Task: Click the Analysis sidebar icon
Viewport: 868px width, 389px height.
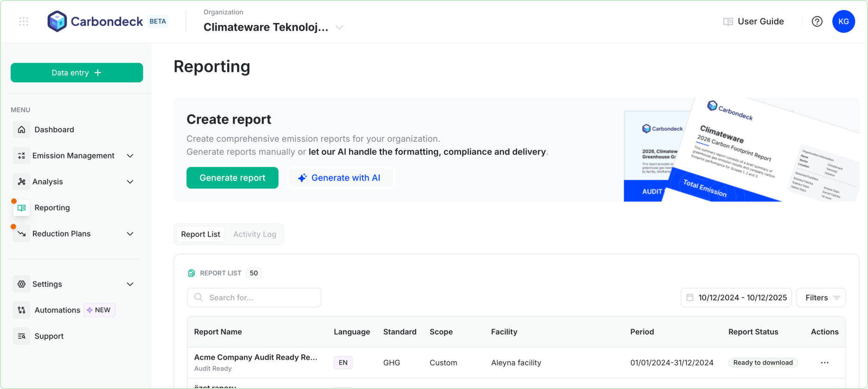Action: 21,182
